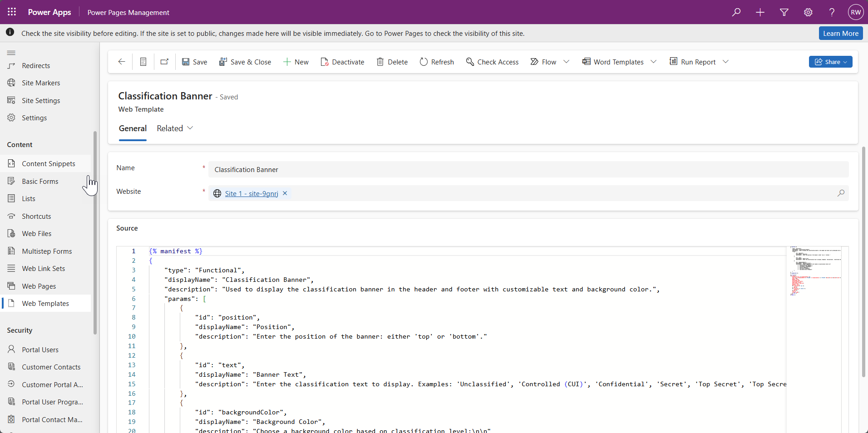Expand the Run Report chevron
868x433 pixels.
[726, 62]
